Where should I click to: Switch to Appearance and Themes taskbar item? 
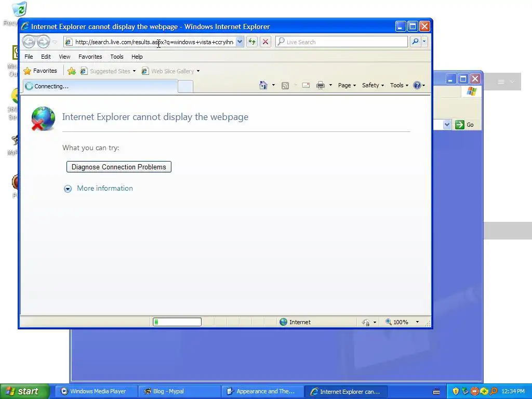pos(263,392)
